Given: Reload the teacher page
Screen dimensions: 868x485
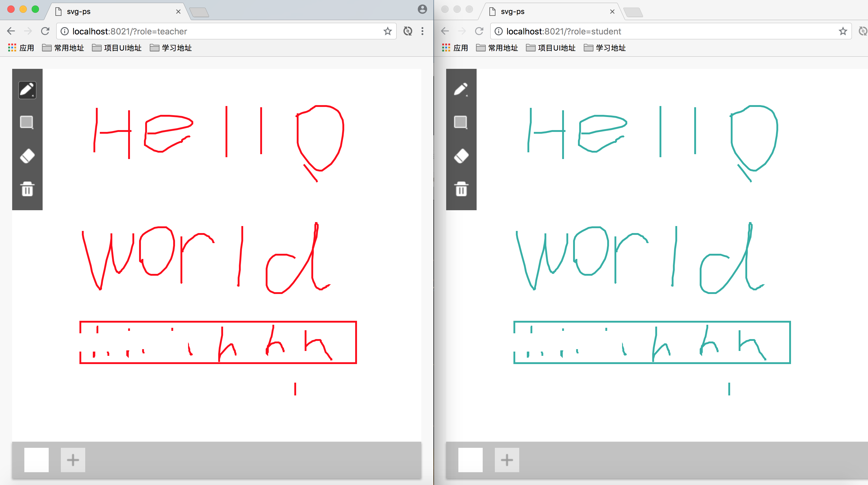Looking at the screenshot, I should pyautogui.click(x=45, y=31).
